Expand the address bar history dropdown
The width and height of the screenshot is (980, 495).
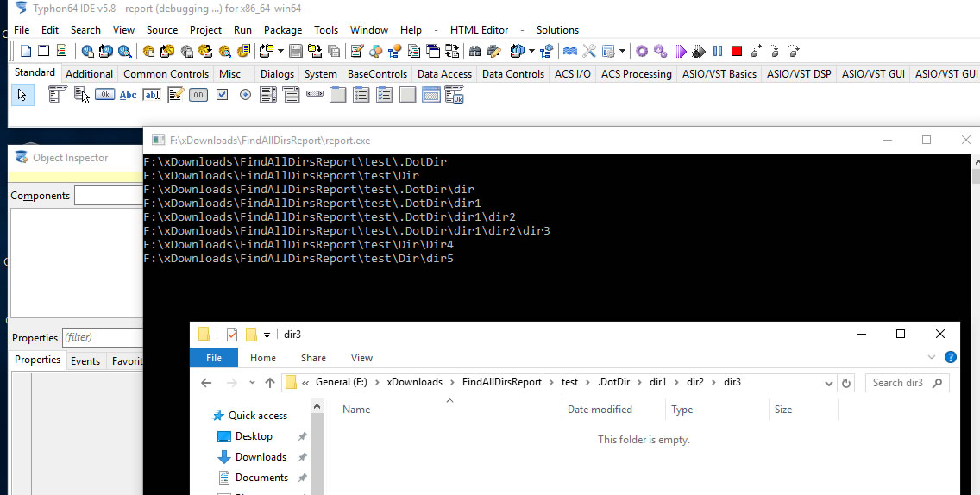(829, 383)
